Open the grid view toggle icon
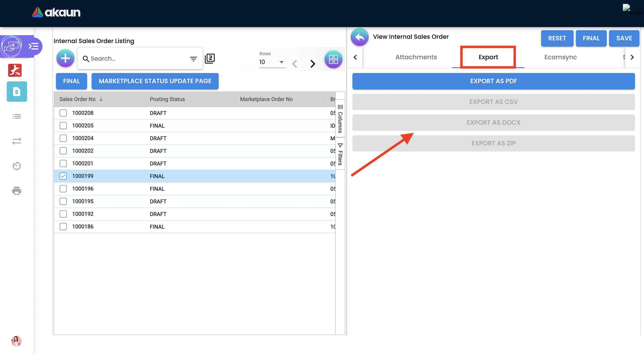The image size is (644, 354). click(333, 59)
